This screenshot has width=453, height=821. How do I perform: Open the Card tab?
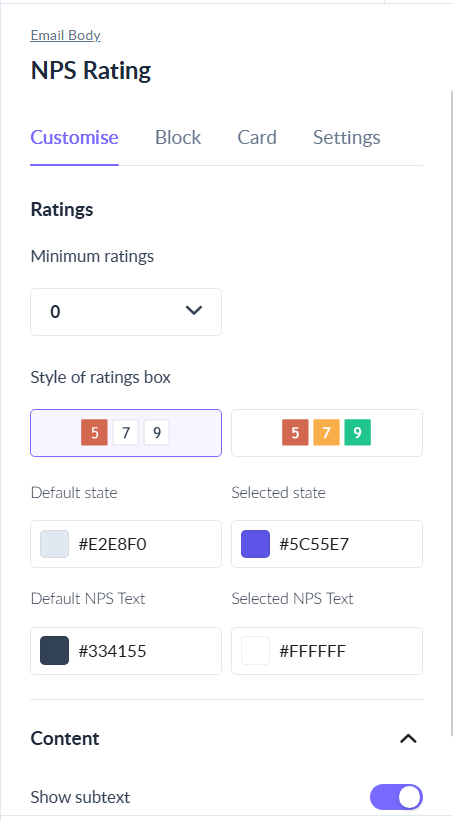point(257,137)
